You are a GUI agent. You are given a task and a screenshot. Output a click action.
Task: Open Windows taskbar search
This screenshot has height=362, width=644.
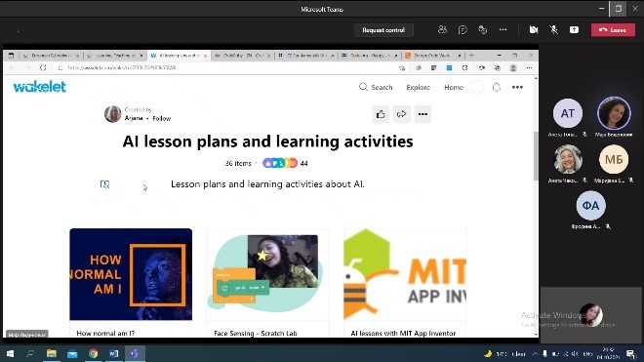coord(30,353)
